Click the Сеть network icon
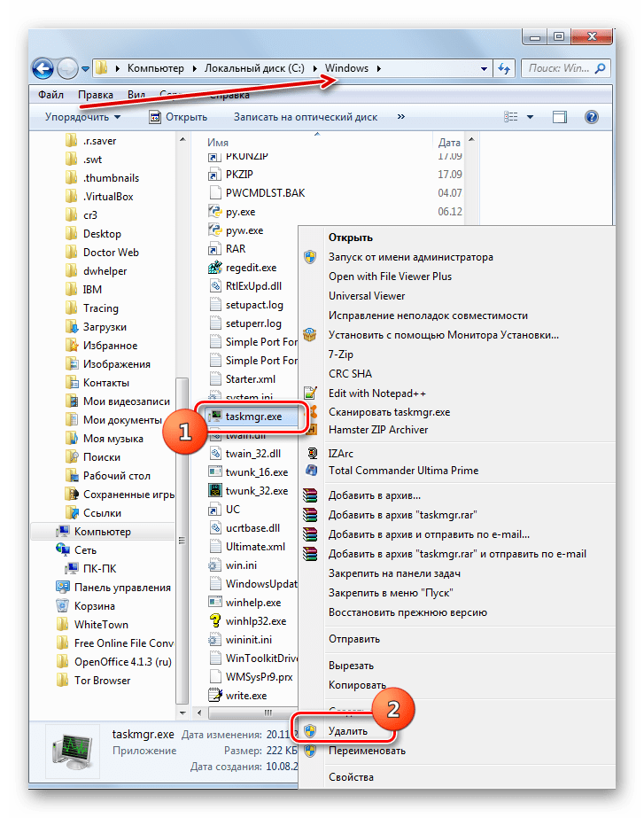 coord(63,549)
